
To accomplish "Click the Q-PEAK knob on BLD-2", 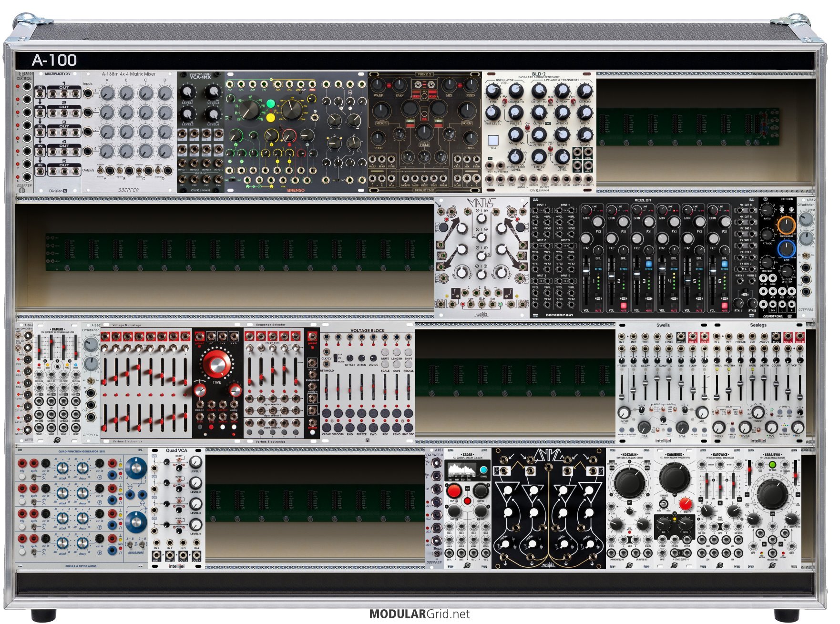I will click(x=562, y=90).
